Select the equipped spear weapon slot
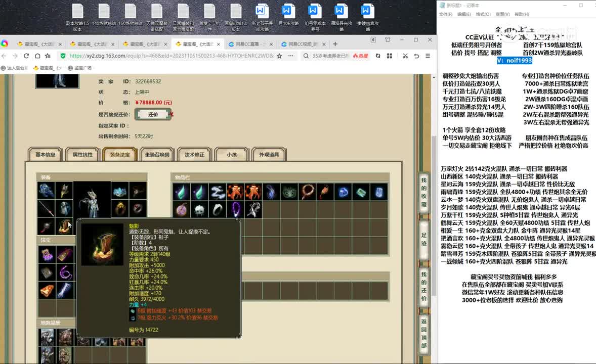This screenshot has width=596, height=364. (47, 209)
